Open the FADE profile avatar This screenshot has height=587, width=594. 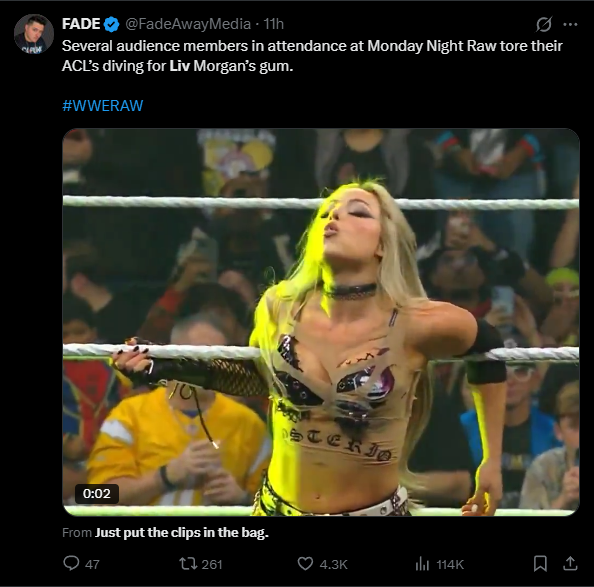pos(34,34)
